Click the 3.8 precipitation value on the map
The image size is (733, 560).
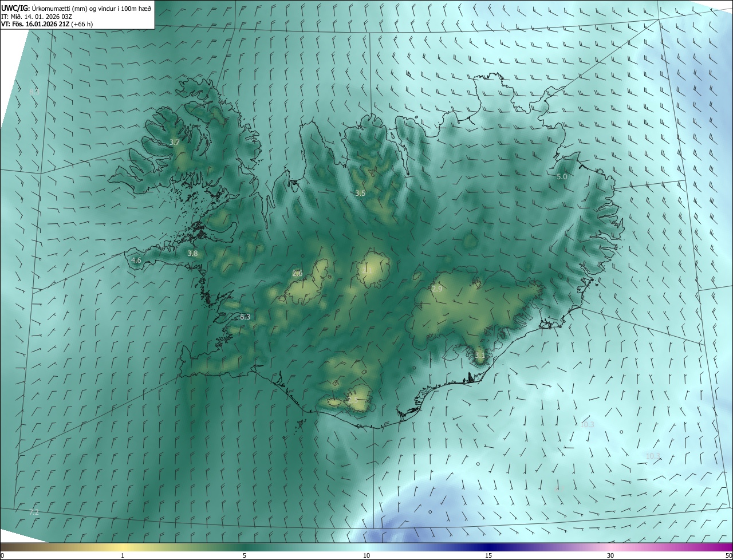point(192,253)
